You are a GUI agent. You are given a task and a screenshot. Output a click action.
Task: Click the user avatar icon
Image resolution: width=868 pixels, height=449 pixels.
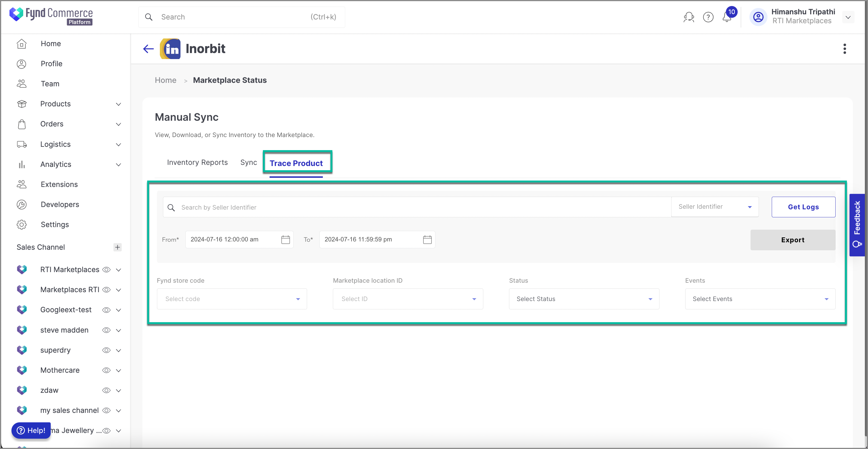pyautogui.click(x=758, y=17)
